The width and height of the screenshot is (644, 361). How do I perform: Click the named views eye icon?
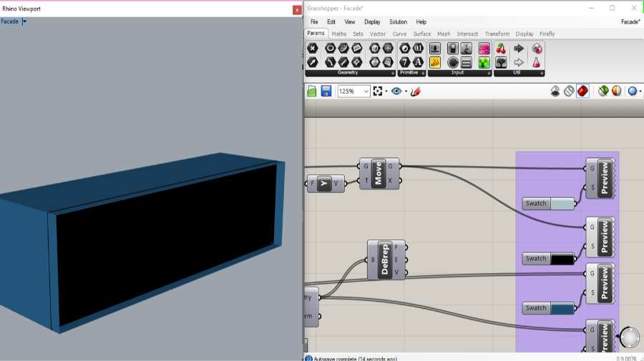396,91
